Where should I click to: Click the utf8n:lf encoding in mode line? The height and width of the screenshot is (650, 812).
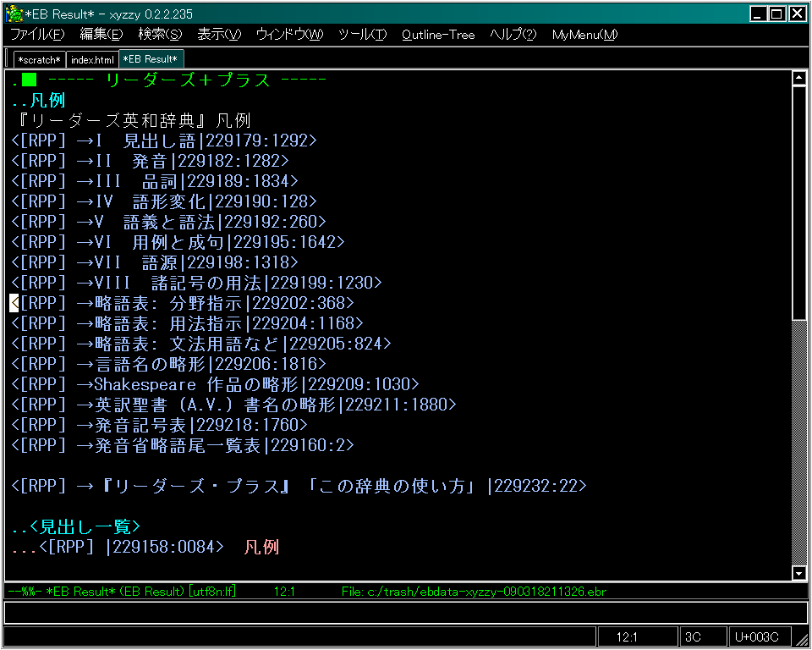click(x=211, y=591)
